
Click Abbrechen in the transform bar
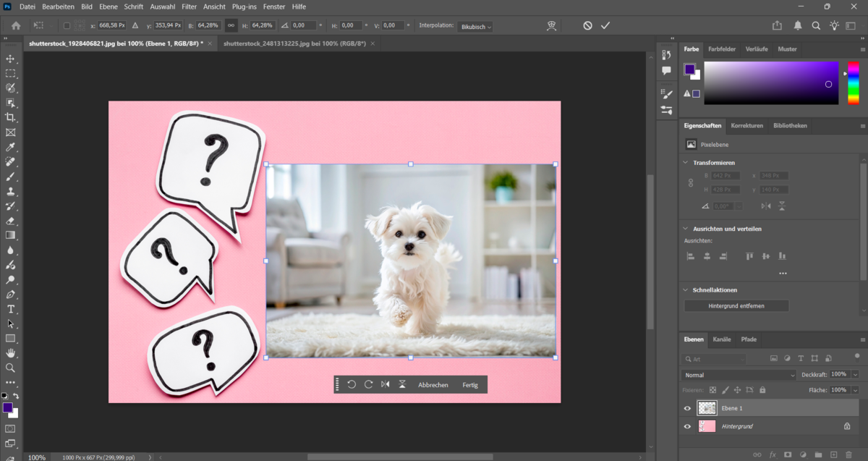[x=433, y=385]
